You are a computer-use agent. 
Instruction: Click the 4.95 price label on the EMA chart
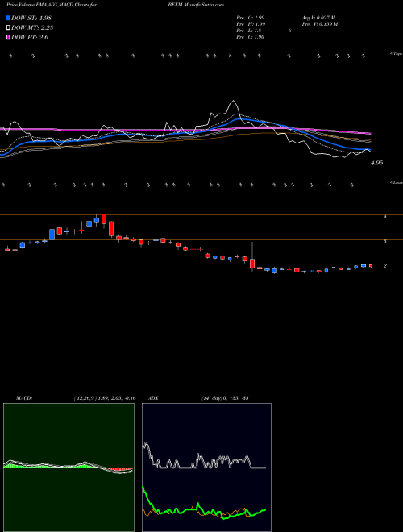377,163
